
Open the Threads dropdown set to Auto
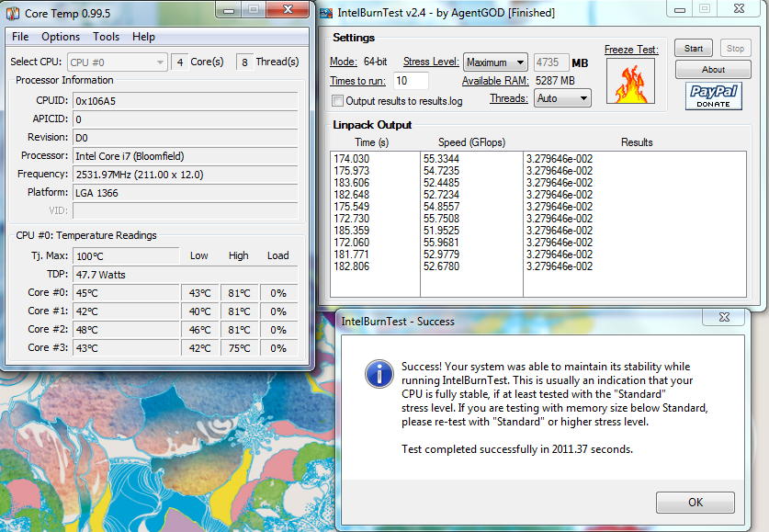pyautogui.click(x=562, y=98)
